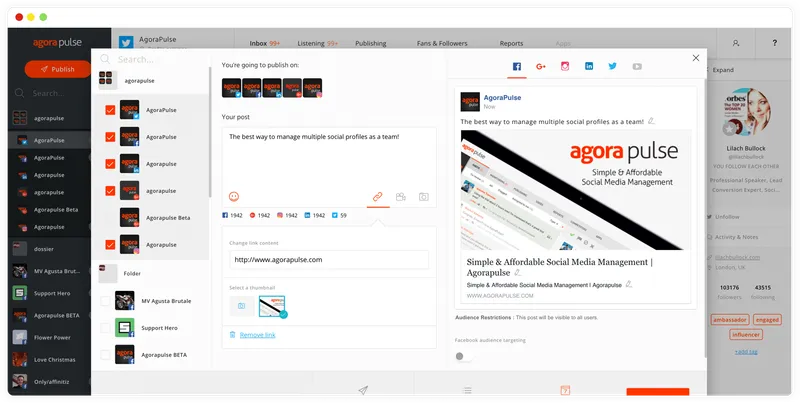Open the Listening tab

pos(317,43)
